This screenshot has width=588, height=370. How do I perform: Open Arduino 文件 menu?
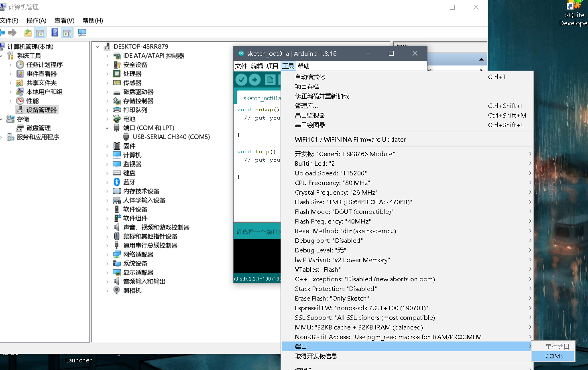(241, 66)
